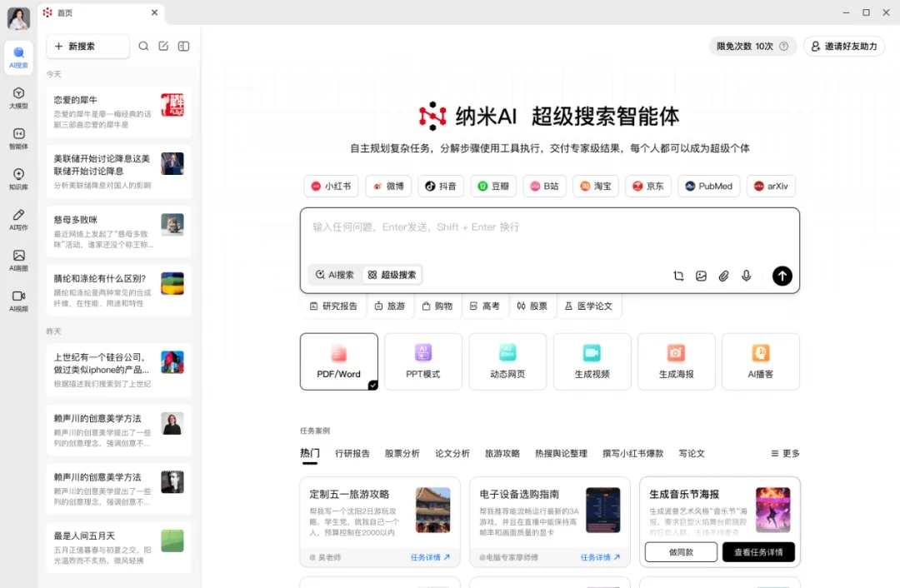
Task: Click the edit history icon
Action: point(163,46)
